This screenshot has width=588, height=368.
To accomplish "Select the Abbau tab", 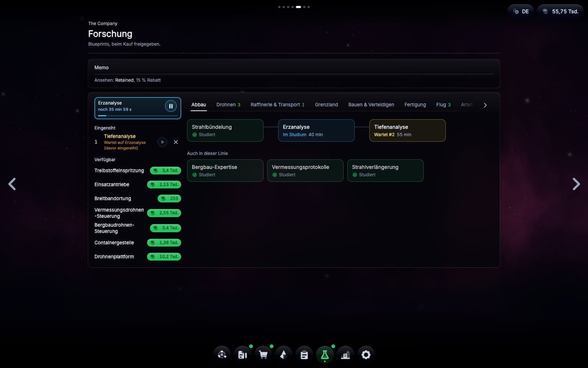I will 199,105.
